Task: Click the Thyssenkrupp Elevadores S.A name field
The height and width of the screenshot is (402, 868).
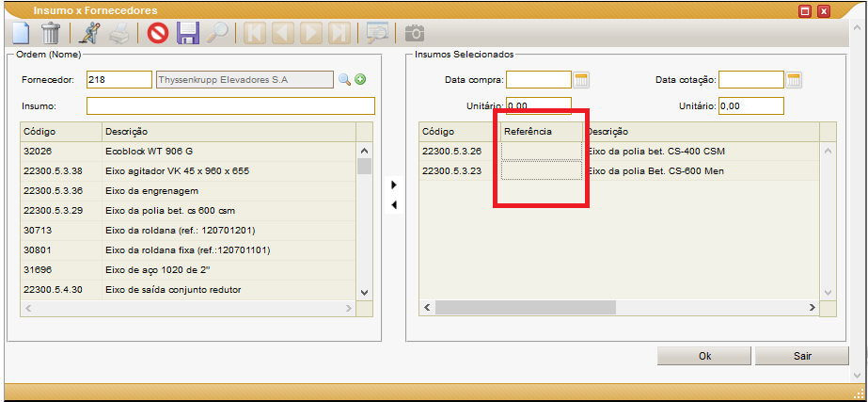Action: [x=245, y=79]
